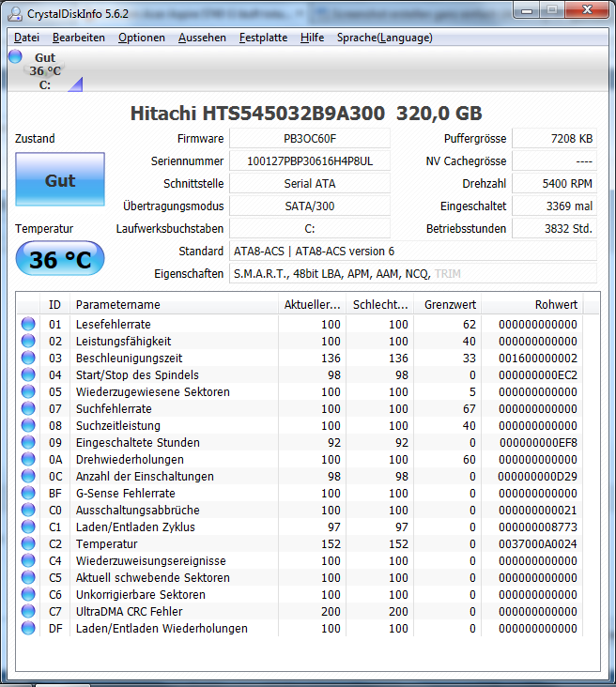
Task: Click the status orb for Eingeschaltete Stunden
Action: pyautogui.click(x=28, y=443)
